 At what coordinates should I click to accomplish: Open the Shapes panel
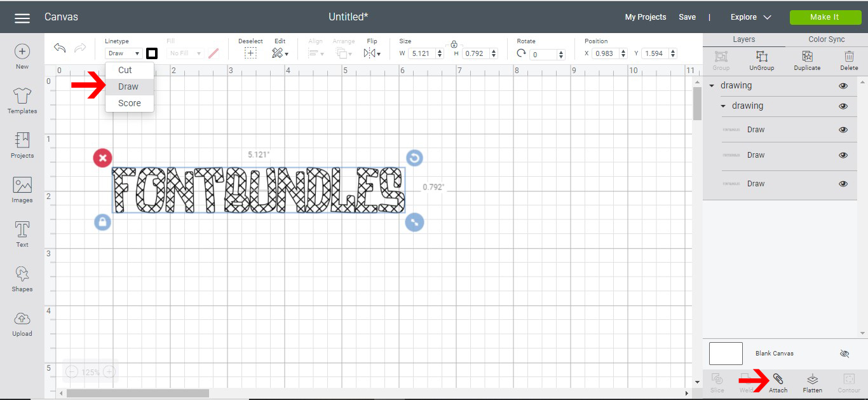tap(22, 279)
